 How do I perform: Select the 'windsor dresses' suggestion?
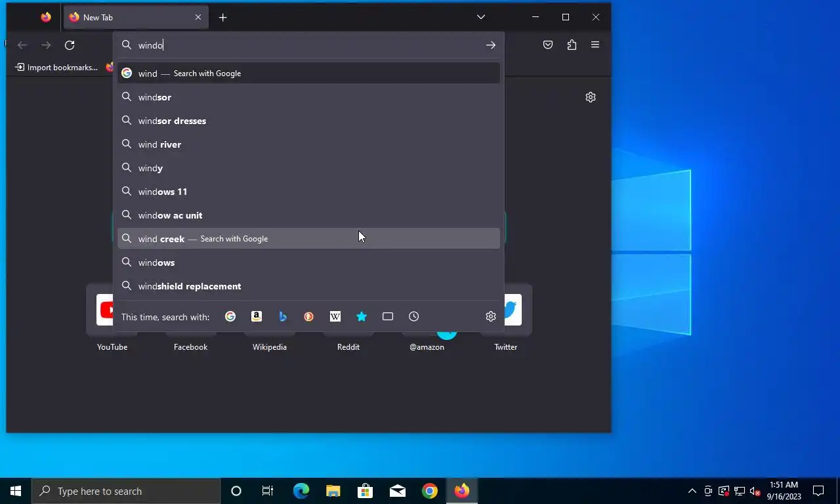click(x=308, y=121)
